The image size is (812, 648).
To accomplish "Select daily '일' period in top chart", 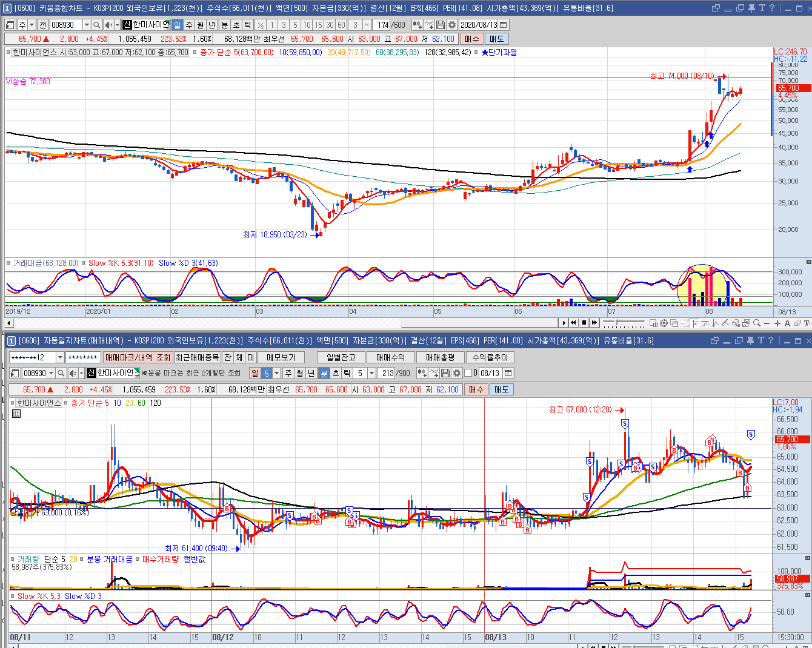I will coord(177,25).
